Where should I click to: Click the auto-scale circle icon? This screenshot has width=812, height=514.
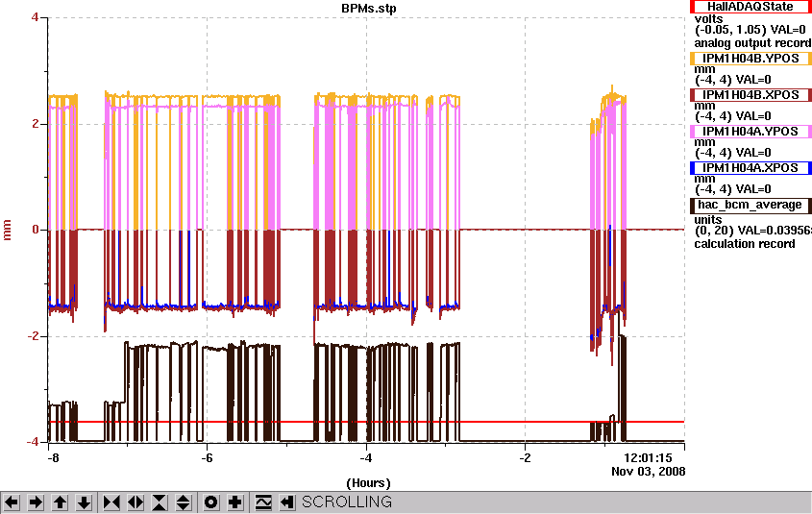210,502
